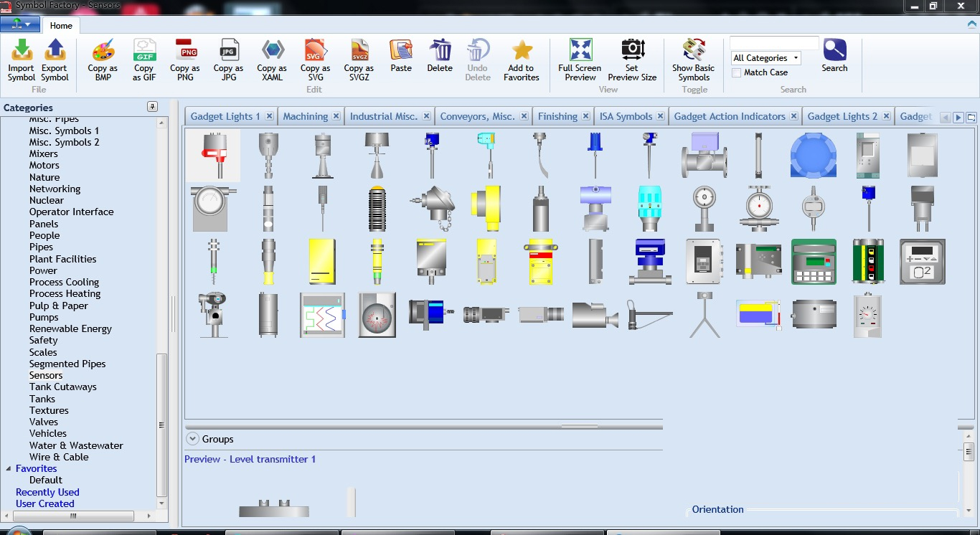Click the Import Symbol icon
Image resolution: width=980 pixels, height=535 pixels.
[22, 60]
